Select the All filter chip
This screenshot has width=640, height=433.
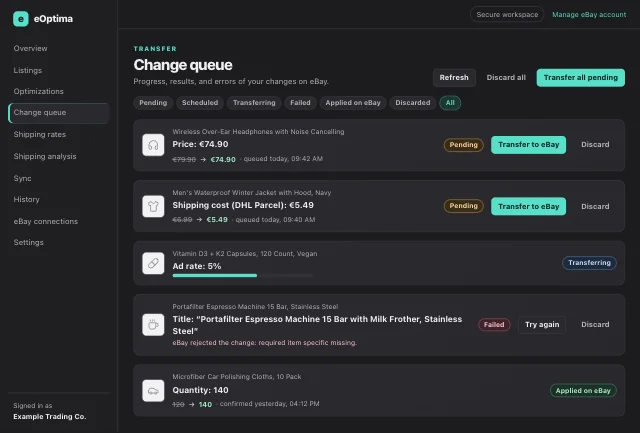pyautogui.click(x=450, y=103)
